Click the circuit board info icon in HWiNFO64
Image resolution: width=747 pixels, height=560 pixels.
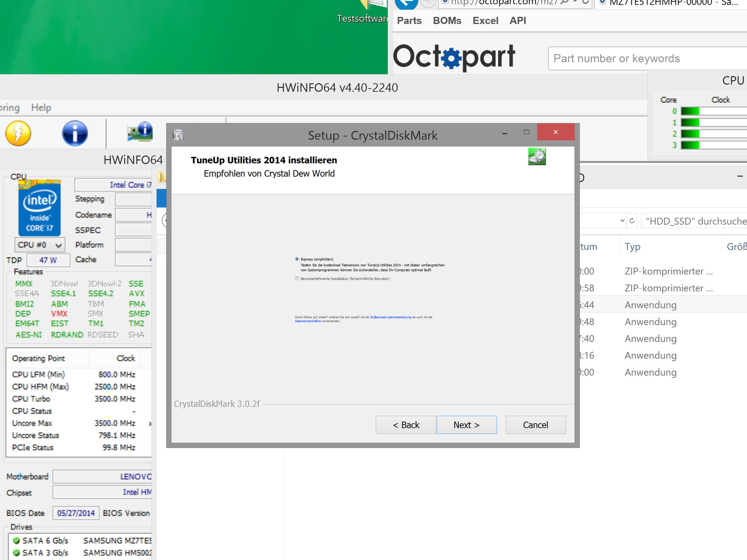pos(140,132)
